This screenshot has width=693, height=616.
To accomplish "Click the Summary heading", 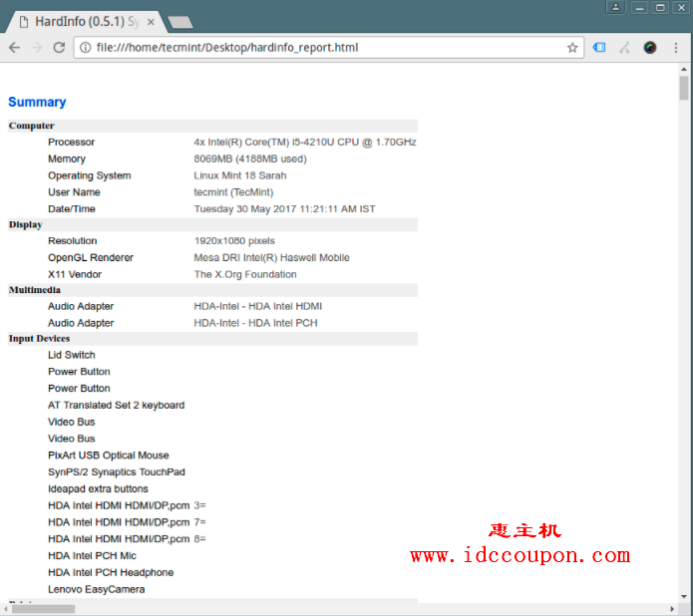I will tap(37, 102).
